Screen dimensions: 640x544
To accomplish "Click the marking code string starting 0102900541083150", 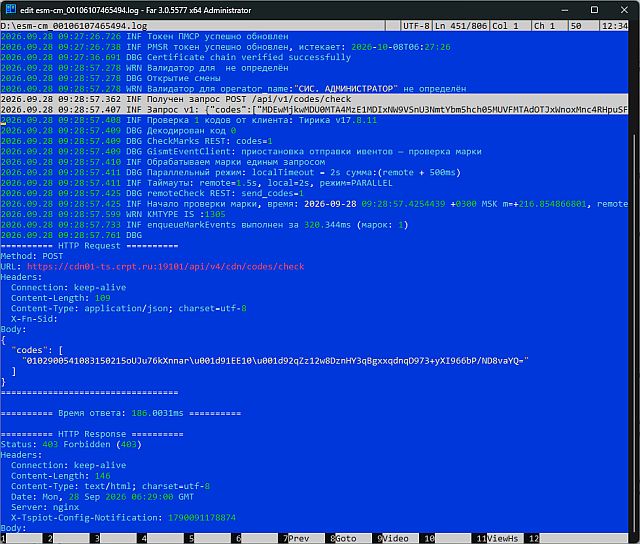I will [275, 361].
